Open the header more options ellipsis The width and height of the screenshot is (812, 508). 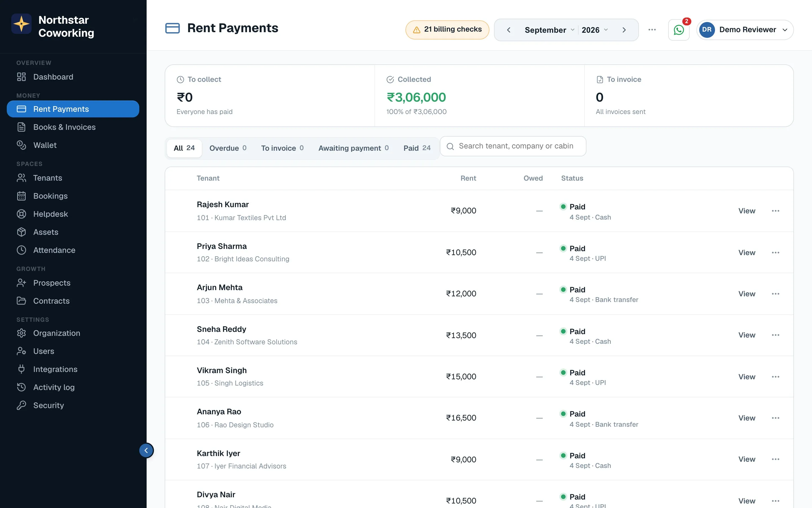652,30
